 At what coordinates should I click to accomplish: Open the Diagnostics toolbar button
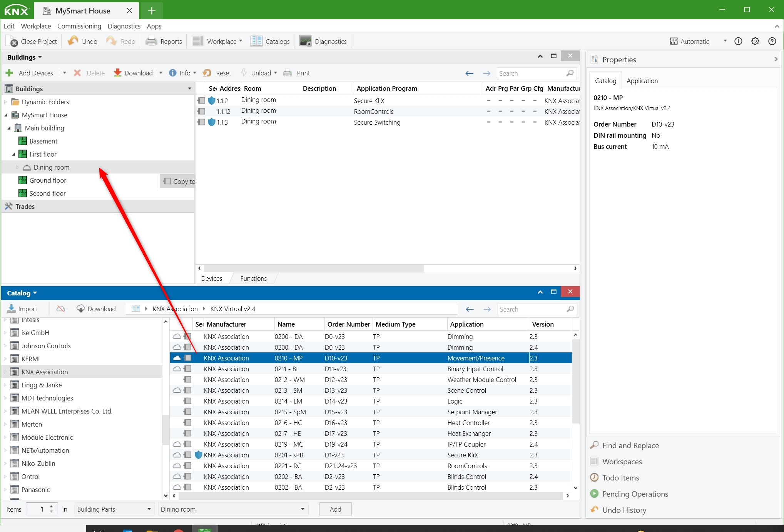[323, 41]
